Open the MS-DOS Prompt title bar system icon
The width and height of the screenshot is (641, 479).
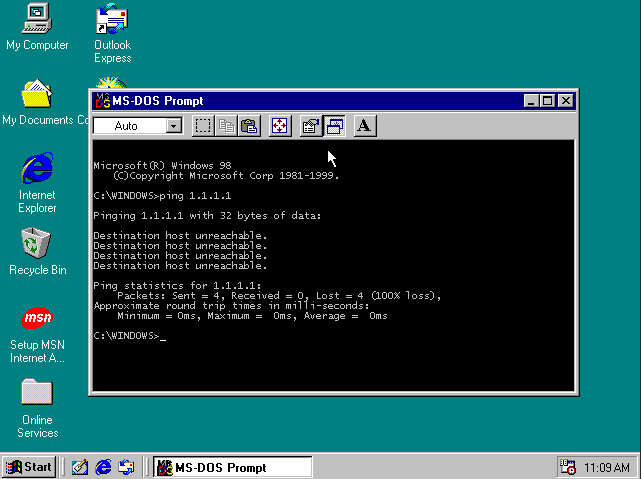coord(99,101)
